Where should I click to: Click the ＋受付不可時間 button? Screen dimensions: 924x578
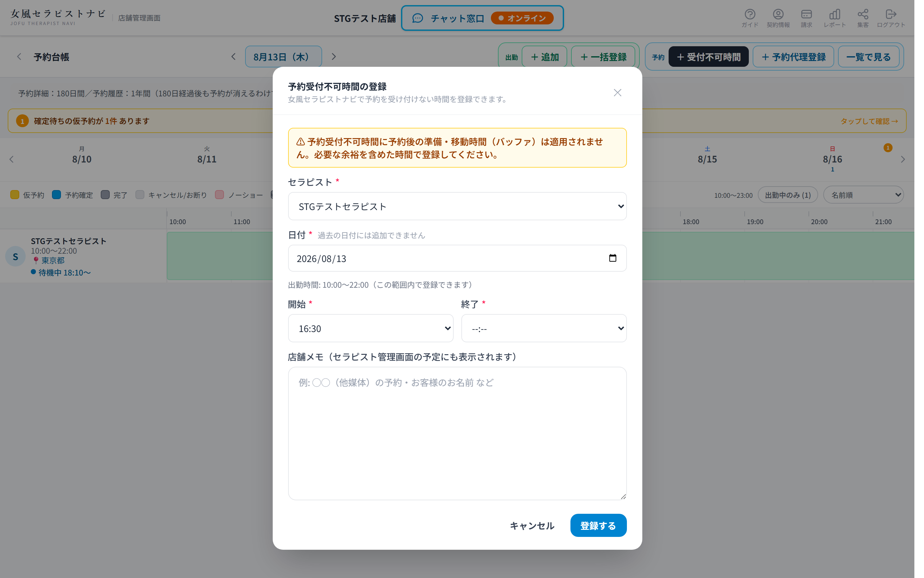pyautogui.click(x=708, y=57)
